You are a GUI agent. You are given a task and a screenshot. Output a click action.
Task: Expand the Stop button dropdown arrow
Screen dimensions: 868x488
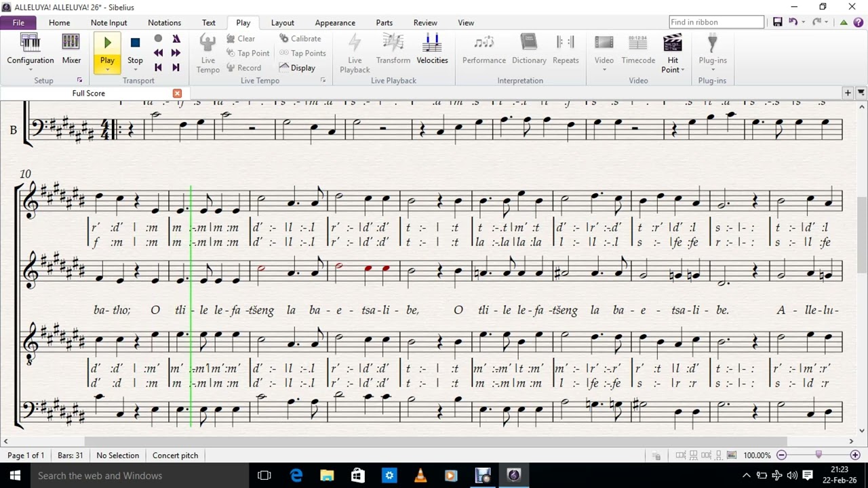[x=135, y=70]
